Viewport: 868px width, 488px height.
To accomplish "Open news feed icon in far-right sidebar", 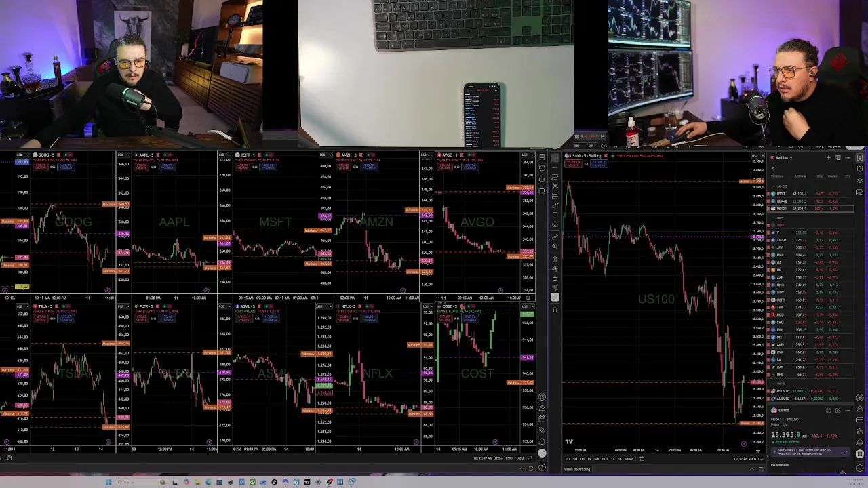I will pyautogui.click(x=860, y=430).
